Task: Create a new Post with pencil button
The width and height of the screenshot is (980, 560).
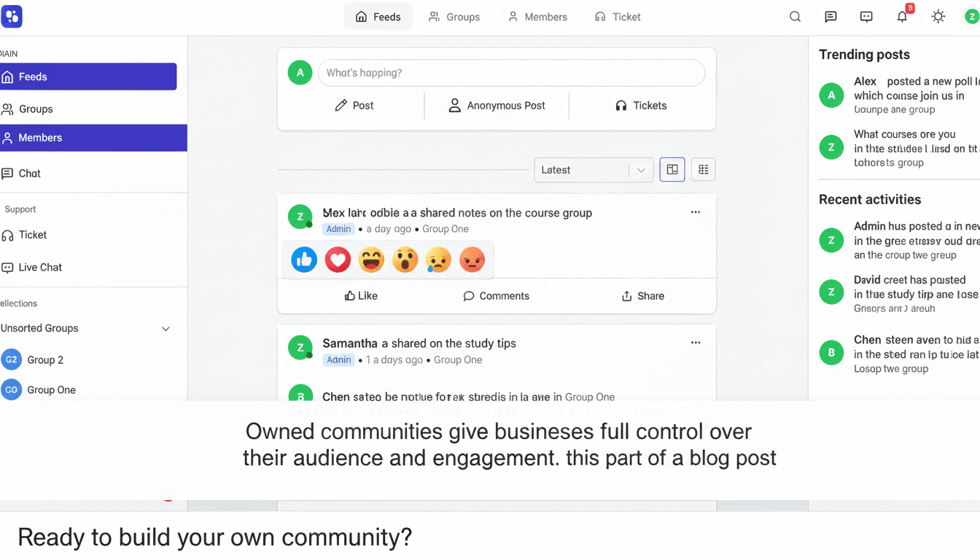Action: [354, 106]
